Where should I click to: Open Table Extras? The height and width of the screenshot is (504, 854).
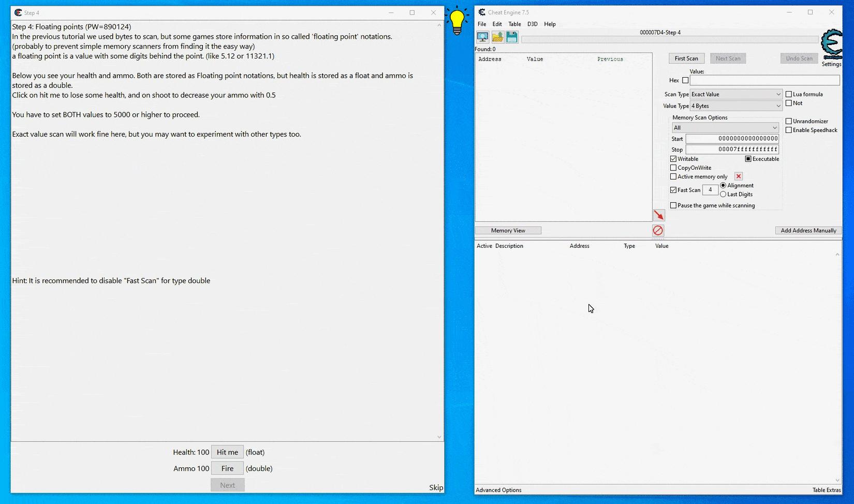[827, 490]
